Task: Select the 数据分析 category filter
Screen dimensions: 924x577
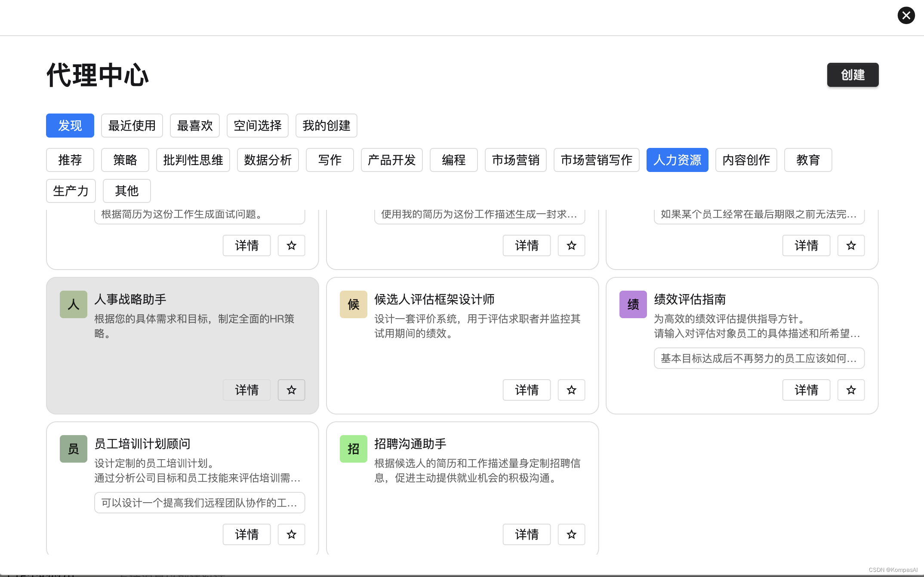Action: click(x=268, y=160)
